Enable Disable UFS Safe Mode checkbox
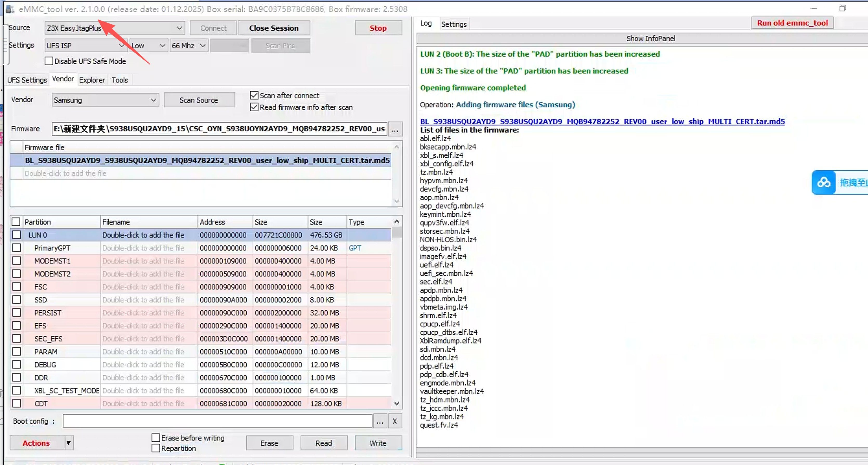Viewport: 868px width, 465px height. click(49, 61)
